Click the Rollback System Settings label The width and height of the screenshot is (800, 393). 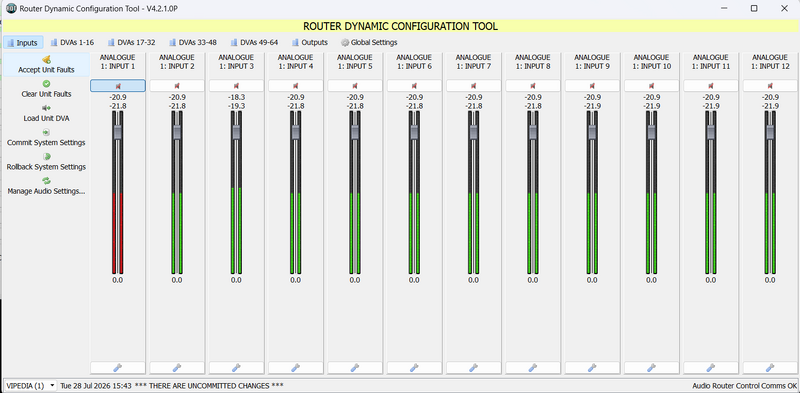click(46, 166)
